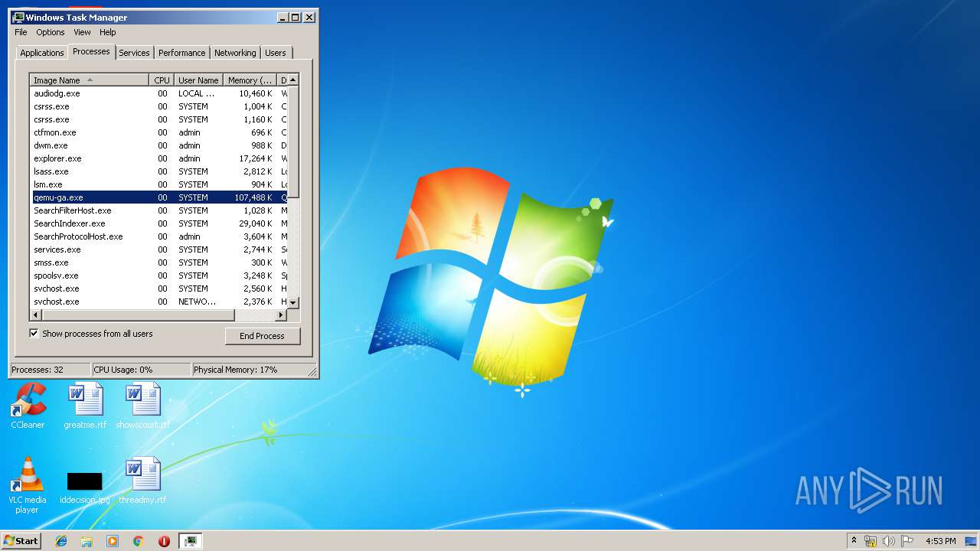Select audiodg.exe process row
980x551 pixels.
coord(158,93)
